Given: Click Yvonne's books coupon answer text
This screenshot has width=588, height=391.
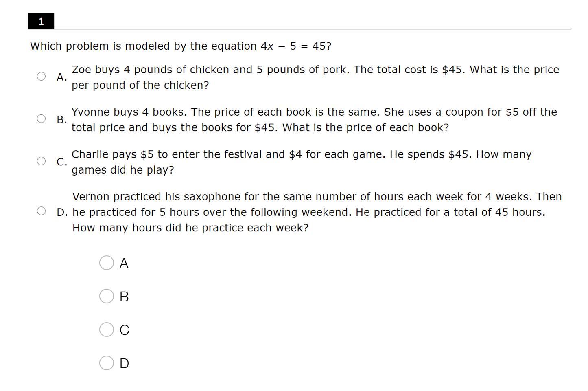Looking at the screenshot, I should click(314, 119).
